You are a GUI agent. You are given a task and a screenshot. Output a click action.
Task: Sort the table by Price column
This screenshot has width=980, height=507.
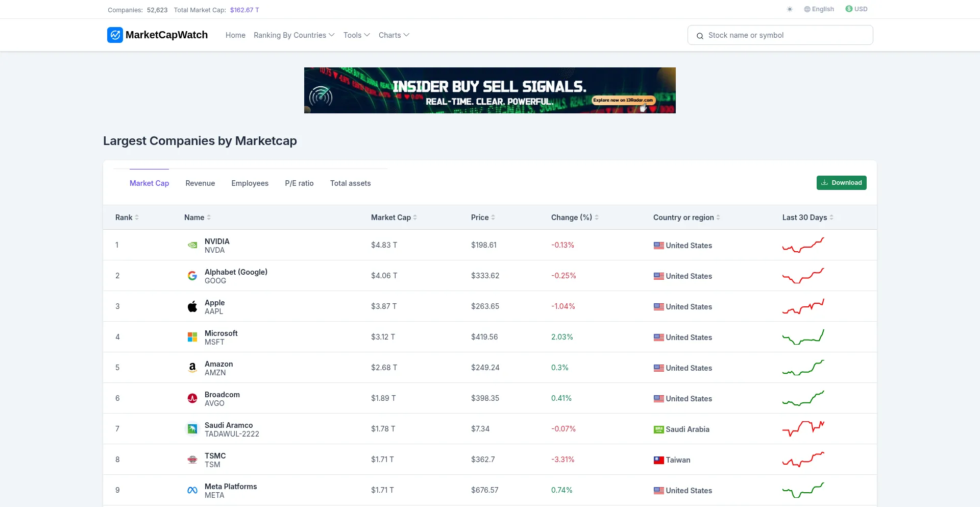[483, 218]
